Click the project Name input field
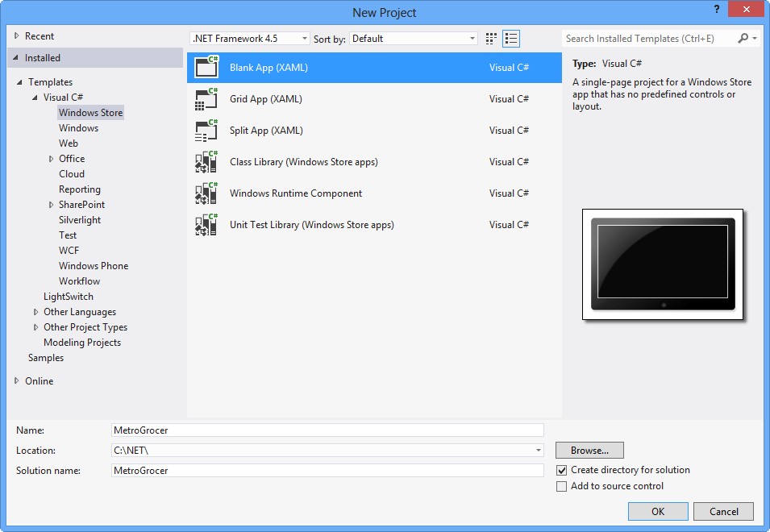770x532 pixels. pos(327,430)
